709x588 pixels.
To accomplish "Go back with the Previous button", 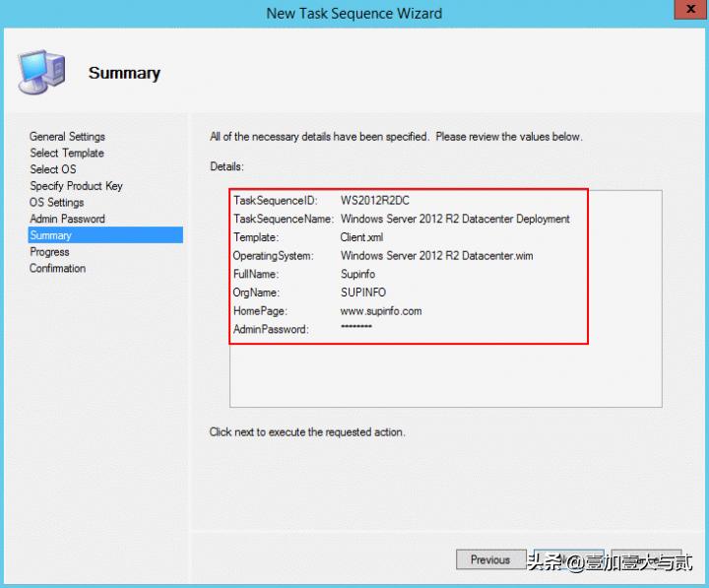I will 490,560.
